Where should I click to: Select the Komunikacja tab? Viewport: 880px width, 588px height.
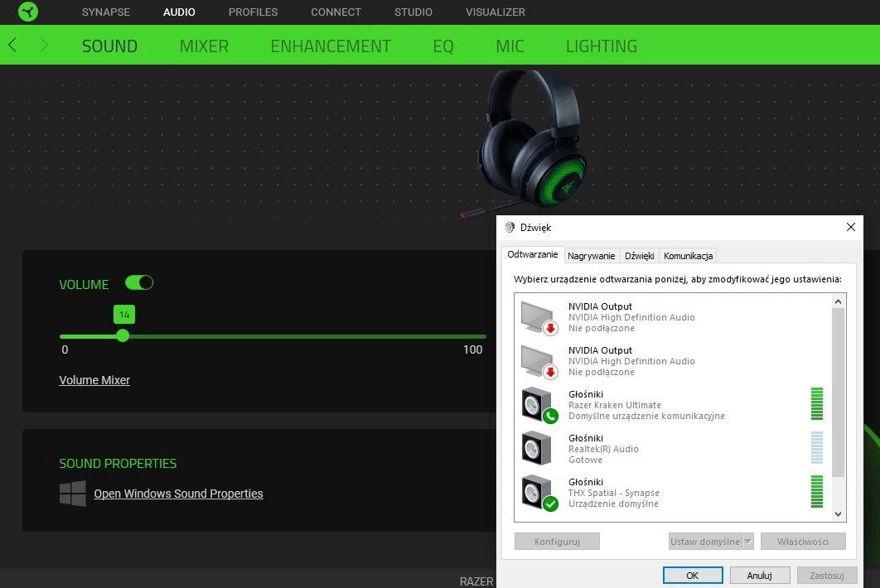point(688,256)
